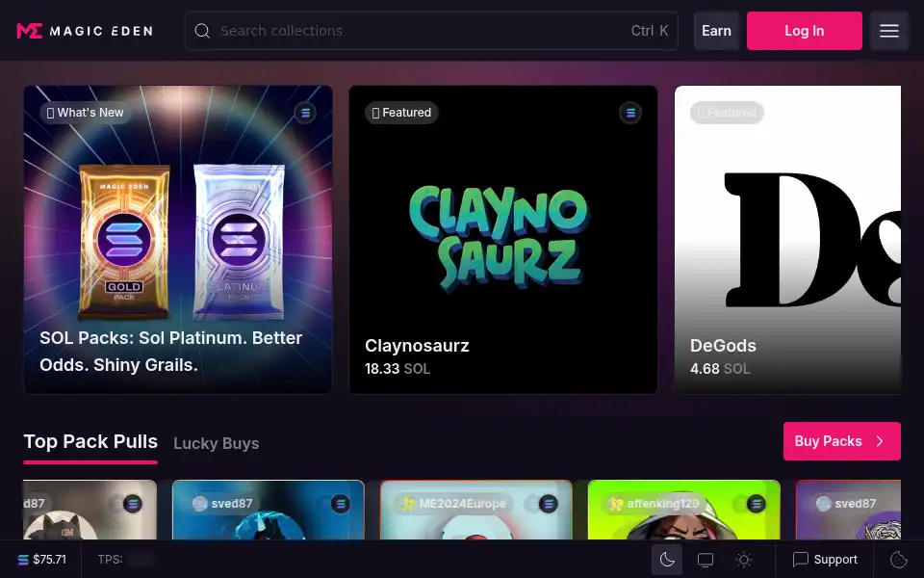Image resolution: width=924 pixels, height=578 pixels.
Task: Click the ME2024Europe avatar icon
Action: [408, 504]
